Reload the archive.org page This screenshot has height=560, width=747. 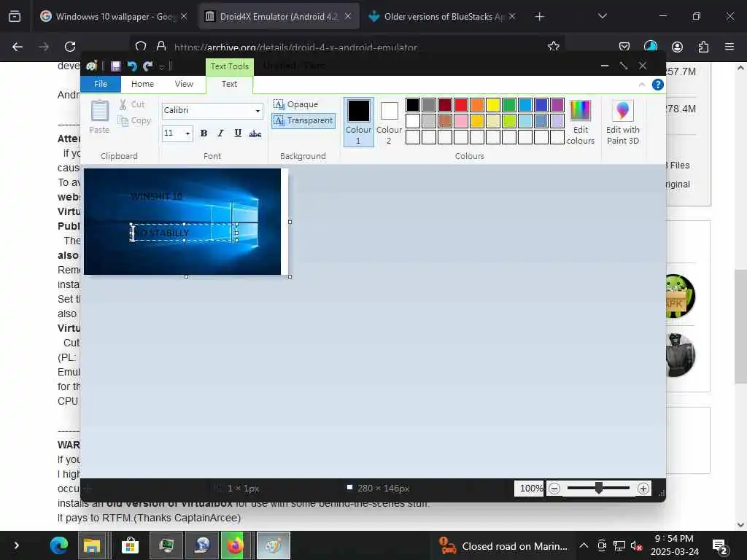[70, 47]
